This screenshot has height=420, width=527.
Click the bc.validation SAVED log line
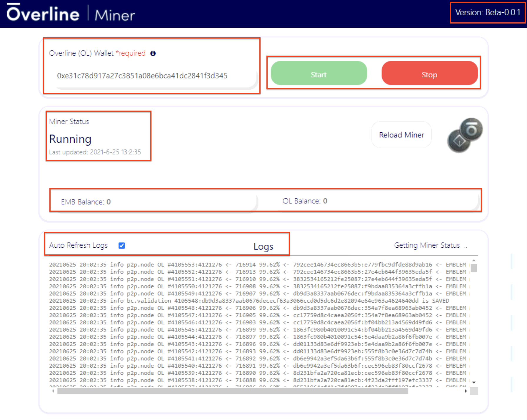249,301
